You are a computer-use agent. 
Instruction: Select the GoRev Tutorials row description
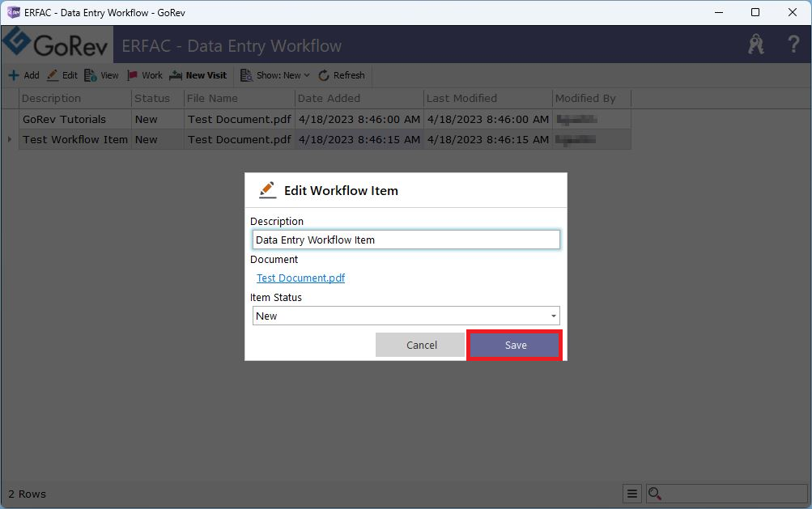pyautogui.click(x=75, y=120)
